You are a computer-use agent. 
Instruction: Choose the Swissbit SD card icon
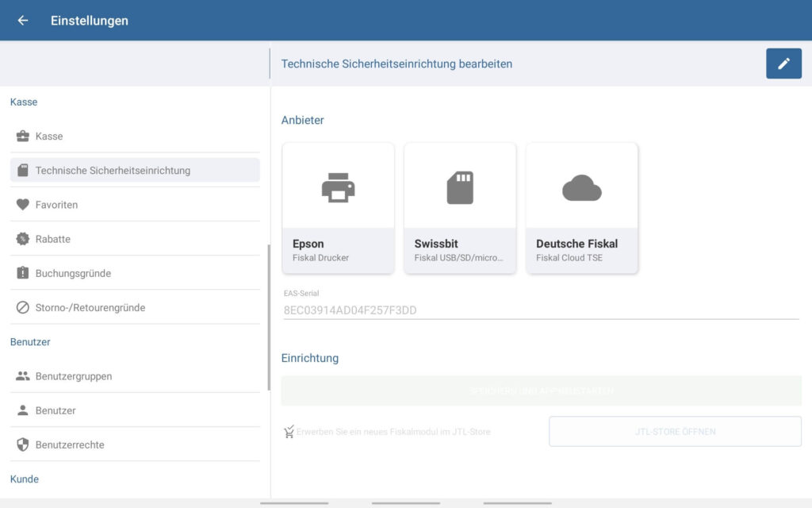(460, 187)
